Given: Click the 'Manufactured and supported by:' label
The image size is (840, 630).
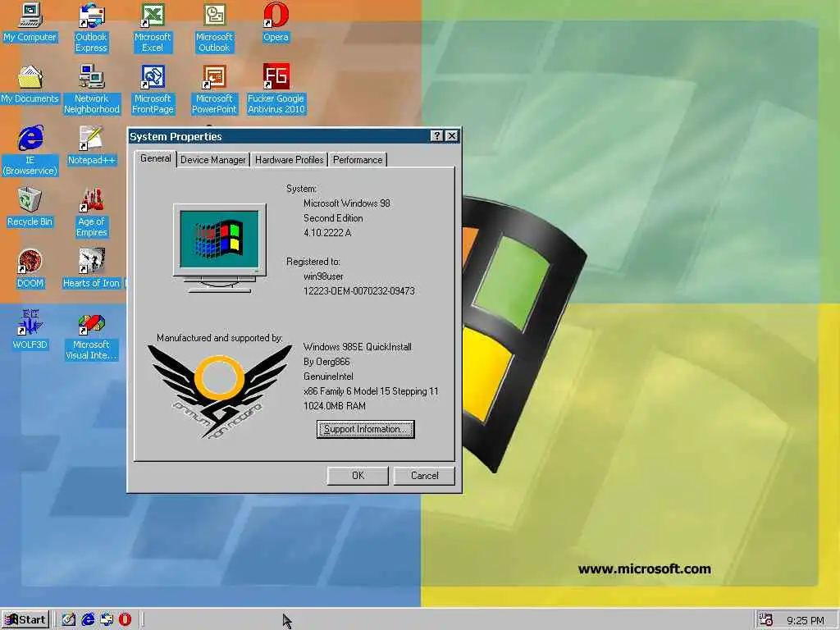Looking at the screenshot, I should (220, 337).
